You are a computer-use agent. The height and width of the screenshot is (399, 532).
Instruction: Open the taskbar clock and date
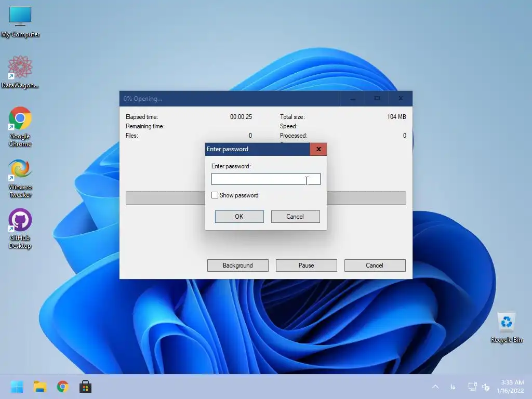(511, 387)
